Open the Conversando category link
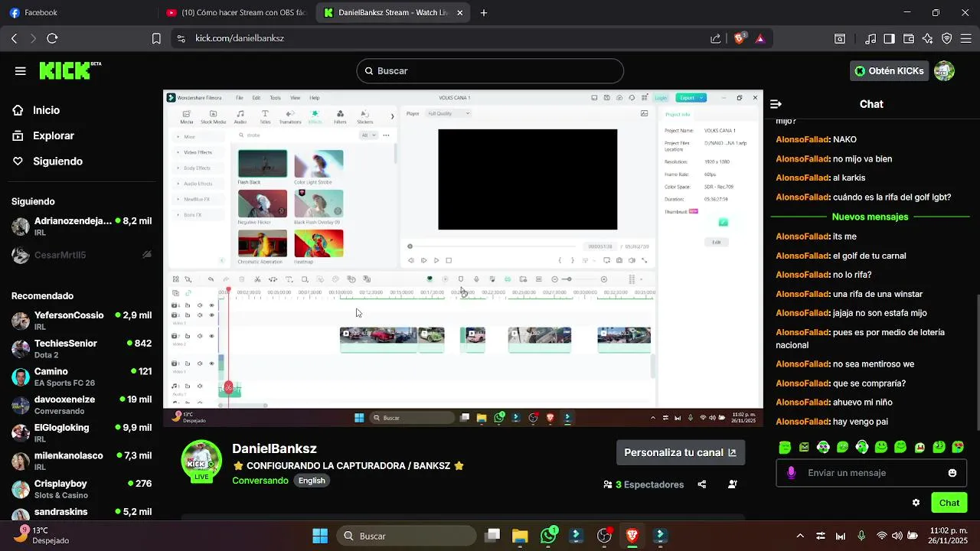 pyautogui.click(x=260, y=481)
